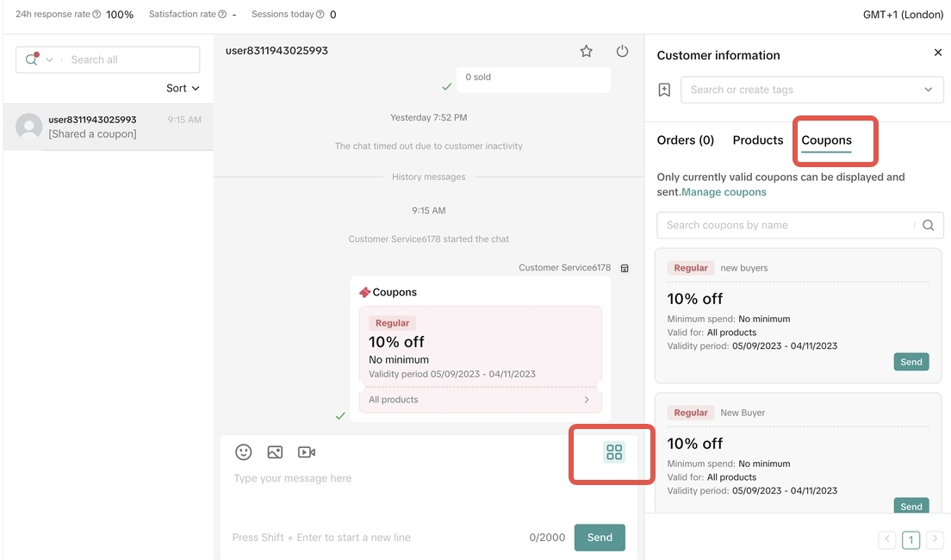Send the new buyers 10% off coupon
This screenshot has width=951, height=560.
(911, 363)
